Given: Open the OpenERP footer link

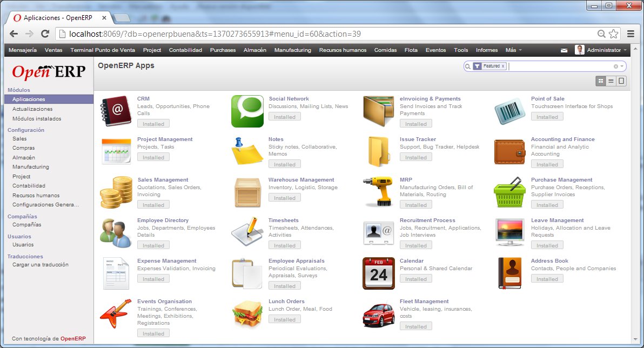Looking at the screenshot, I should (x=73, y=339).
